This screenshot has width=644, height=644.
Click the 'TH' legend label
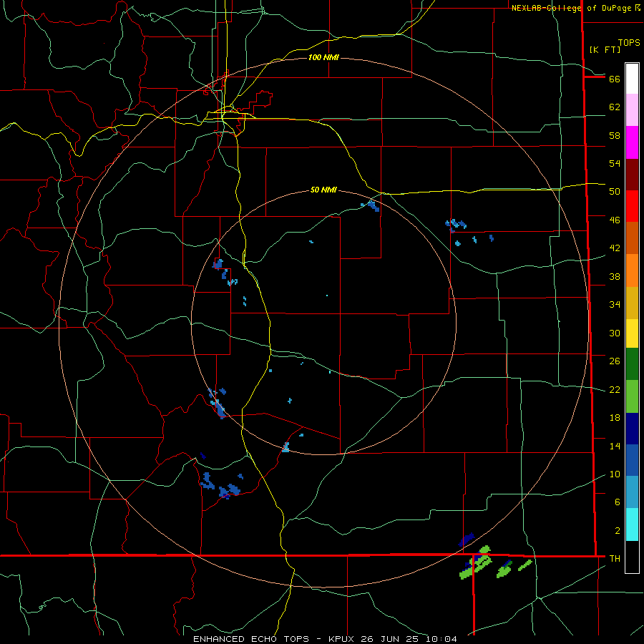(615, 559)
